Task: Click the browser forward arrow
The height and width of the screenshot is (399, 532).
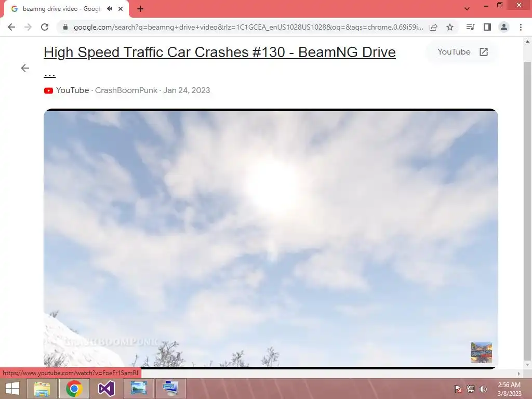Action: tap(28, 27)
